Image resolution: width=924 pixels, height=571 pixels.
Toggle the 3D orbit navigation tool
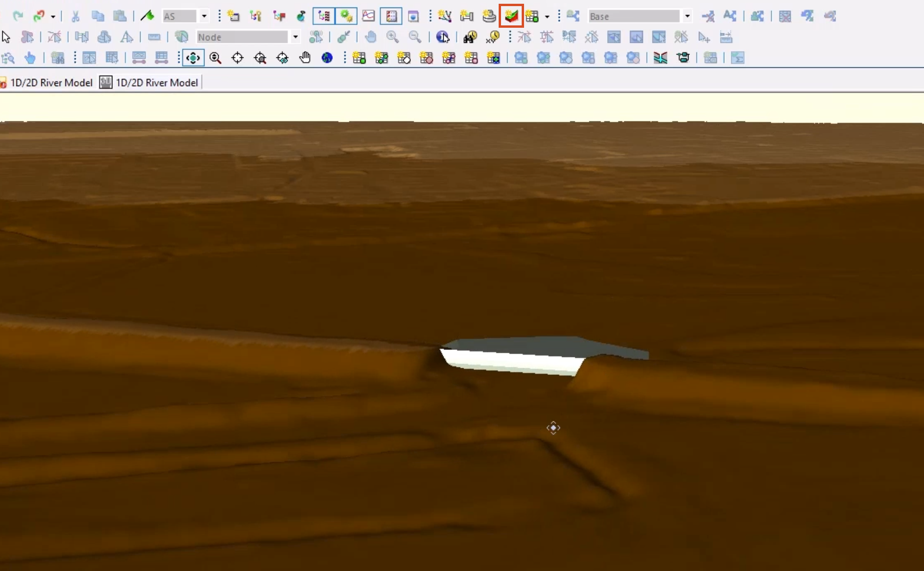tap(193, 58)
